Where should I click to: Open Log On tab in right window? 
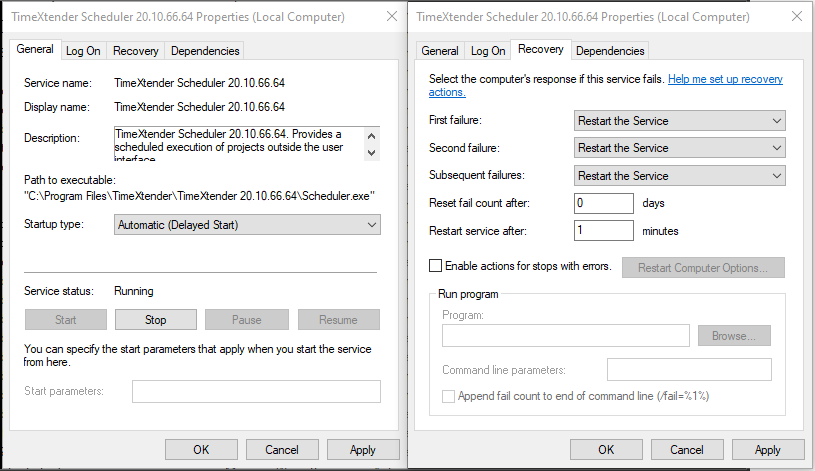coord(488,51)
